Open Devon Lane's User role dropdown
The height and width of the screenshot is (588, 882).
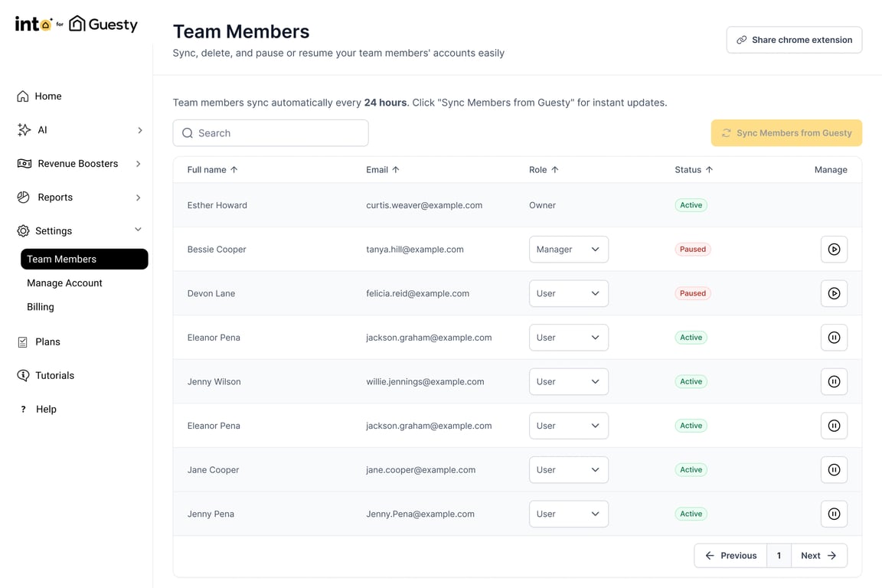click(x=569, y=293)
